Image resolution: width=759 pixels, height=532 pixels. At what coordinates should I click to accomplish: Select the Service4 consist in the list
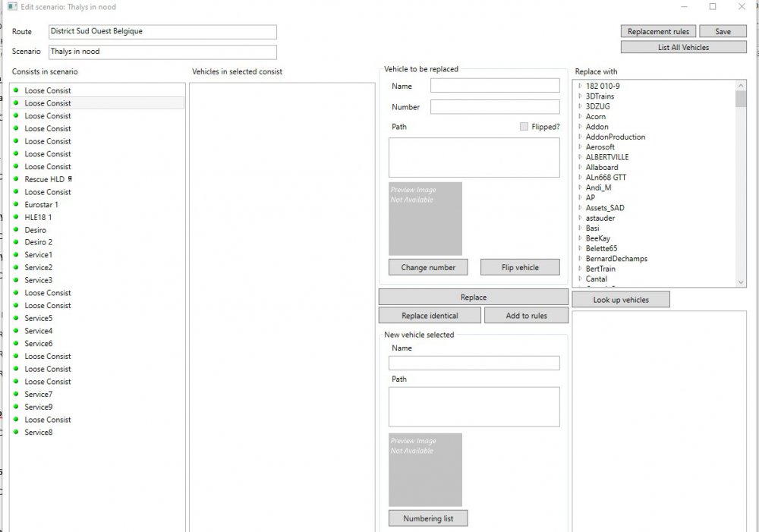[38, 331]
